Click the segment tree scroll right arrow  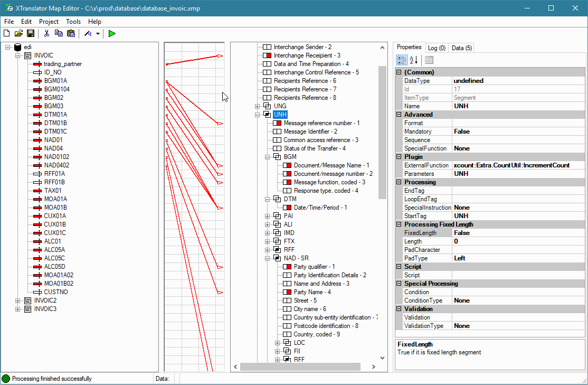pos(374,367)
